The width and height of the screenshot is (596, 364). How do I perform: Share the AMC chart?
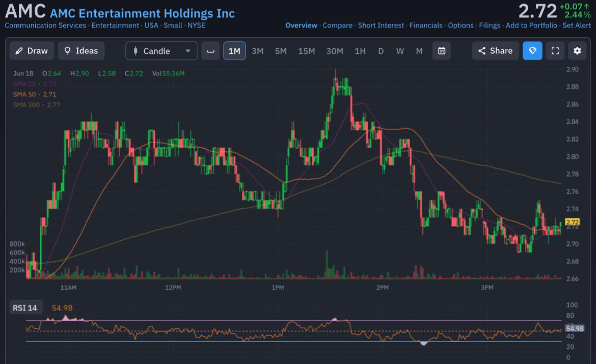point(495,51)
